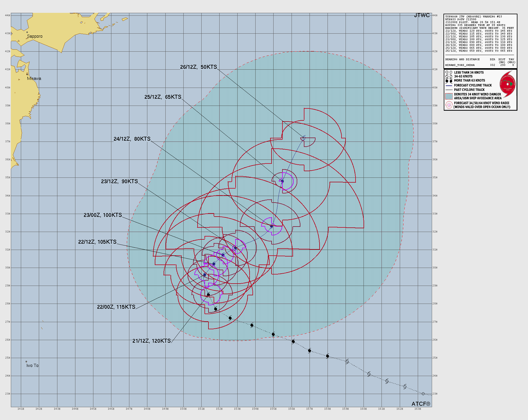Select the '22/00Z, 115KTS' forecast label
Viewport: 528px width, 420px height.
pos(116,307)
